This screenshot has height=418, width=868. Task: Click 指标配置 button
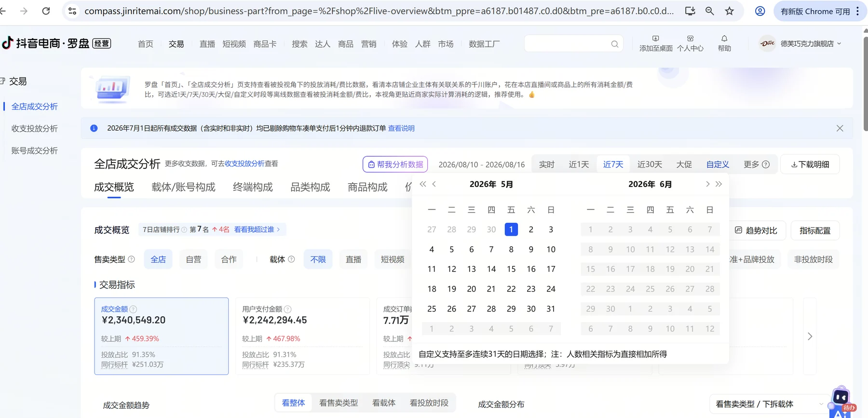click(x=815, y=230)
